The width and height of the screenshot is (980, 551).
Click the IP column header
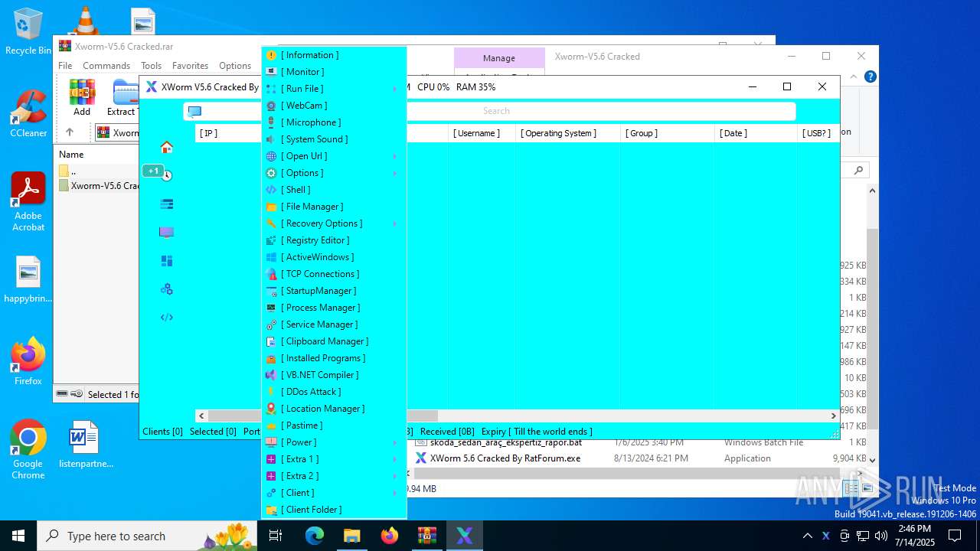(x=208, y=133)
